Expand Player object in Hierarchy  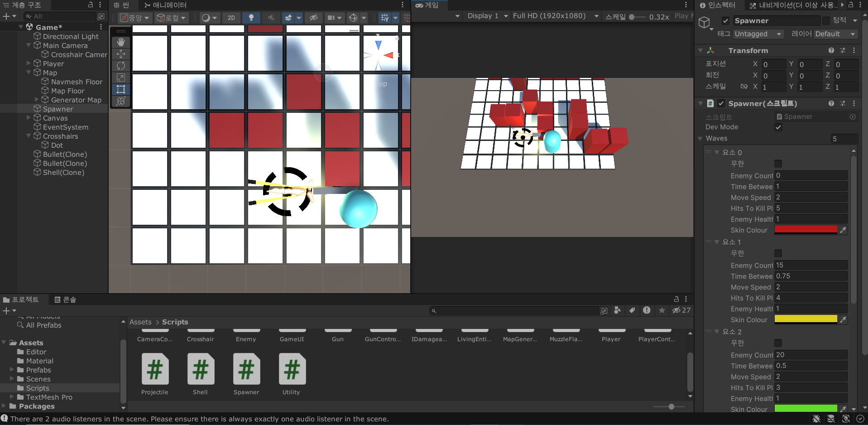(x=29, y=63)
